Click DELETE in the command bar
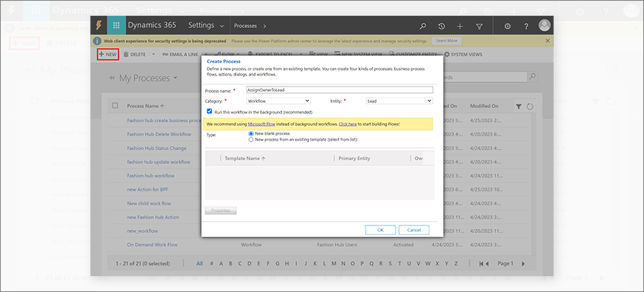 click(x=135, y=54)
